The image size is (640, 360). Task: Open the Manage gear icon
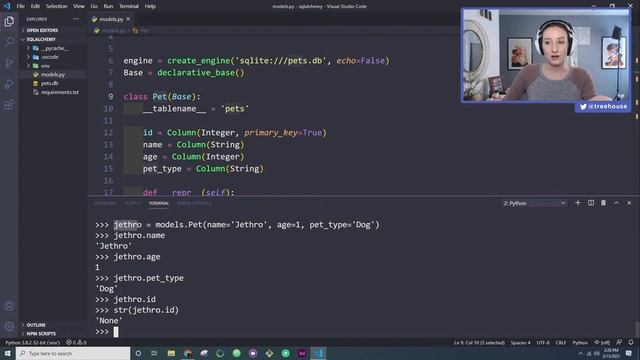(9, 327)
